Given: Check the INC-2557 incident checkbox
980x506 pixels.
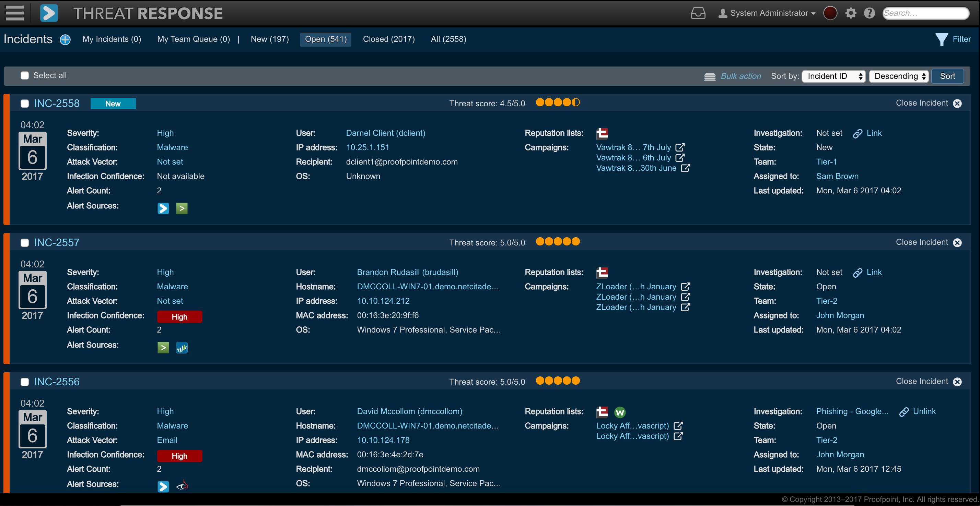Looking at the screenshot, I should pos(25,243).
